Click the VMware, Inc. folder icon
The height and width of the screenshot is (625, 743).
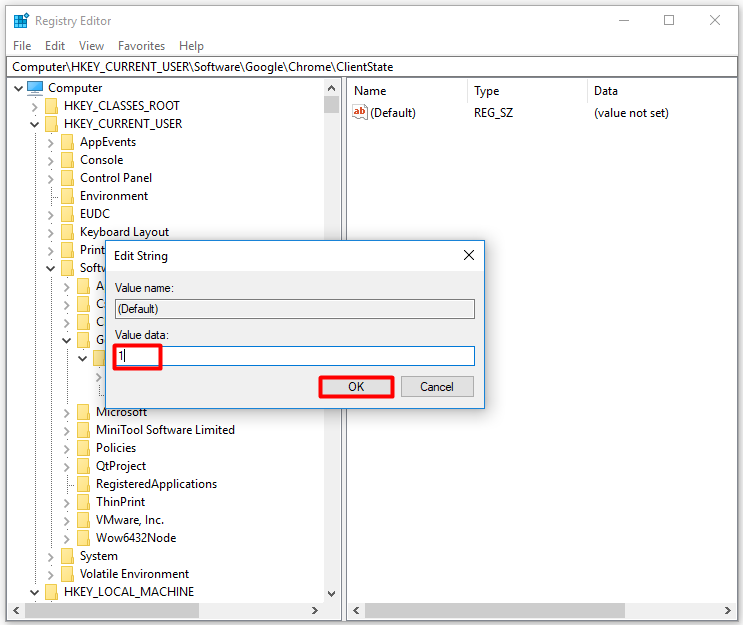(x=83, y=520)
